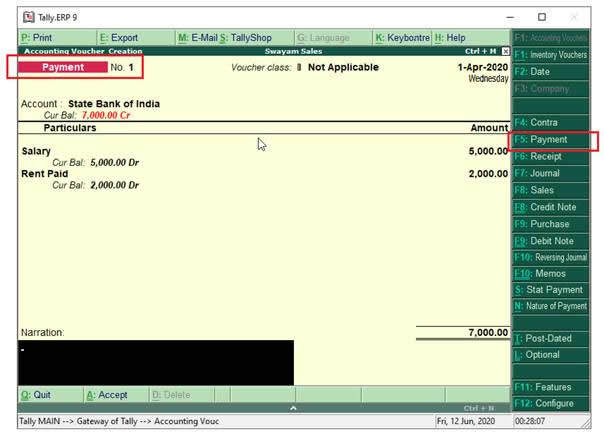This screenshot has height=434, width=604.
Task: Minimize the Tally.ERP 9 window
Action: [x=510, y=17]
